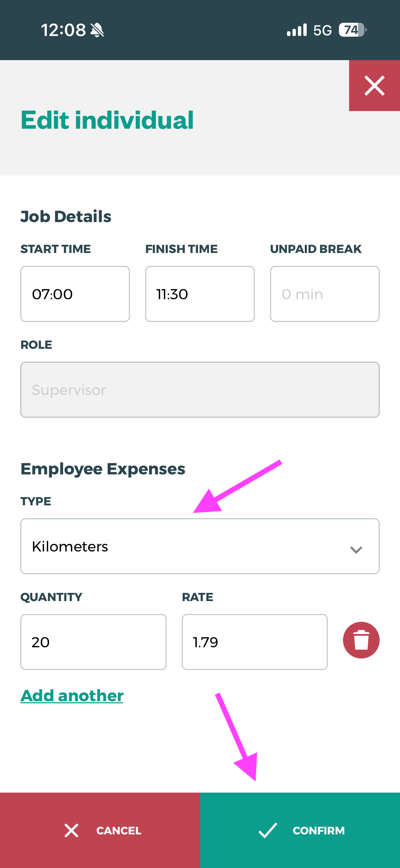Image resolution: width=400 pixels, height=868 pixels.
Task: Tap the cellular signal bars icon
Action: [x=297, y=30]
